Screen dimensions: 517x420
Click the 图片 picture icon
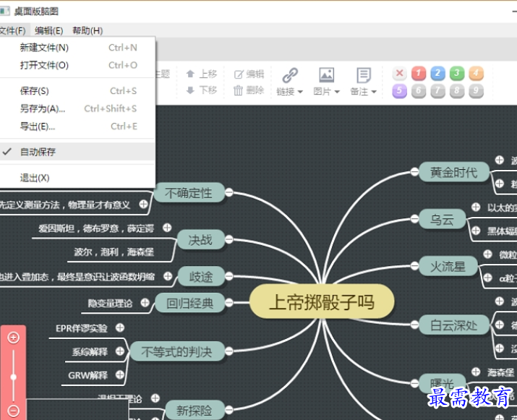[326, 75]
